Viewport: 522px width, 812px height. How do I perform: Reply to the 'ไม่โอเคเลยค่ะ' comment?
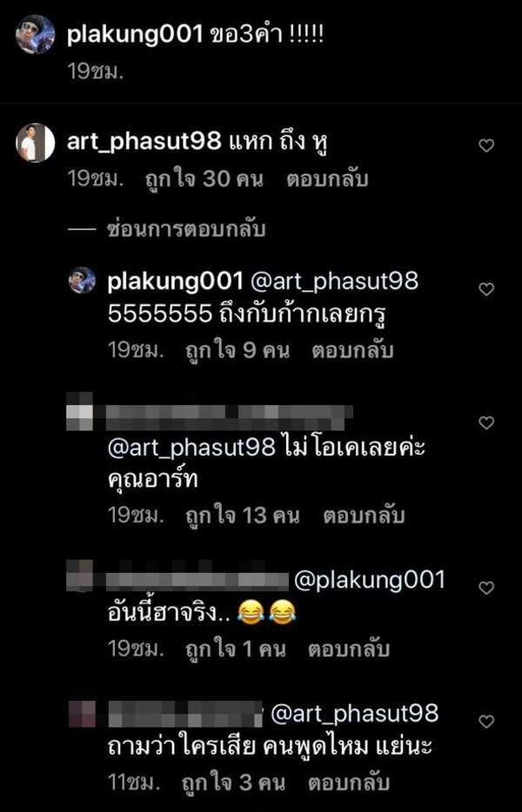pos(364,516)
